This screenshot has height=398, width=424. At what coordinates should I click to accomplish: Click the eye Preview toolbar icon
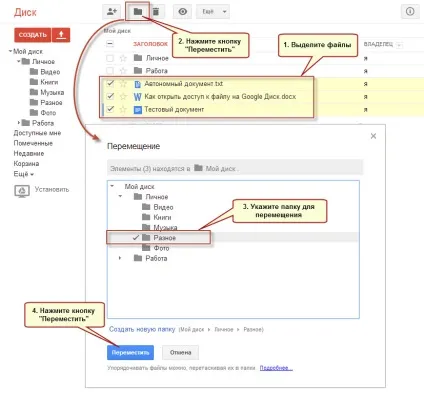click(182, 12)
